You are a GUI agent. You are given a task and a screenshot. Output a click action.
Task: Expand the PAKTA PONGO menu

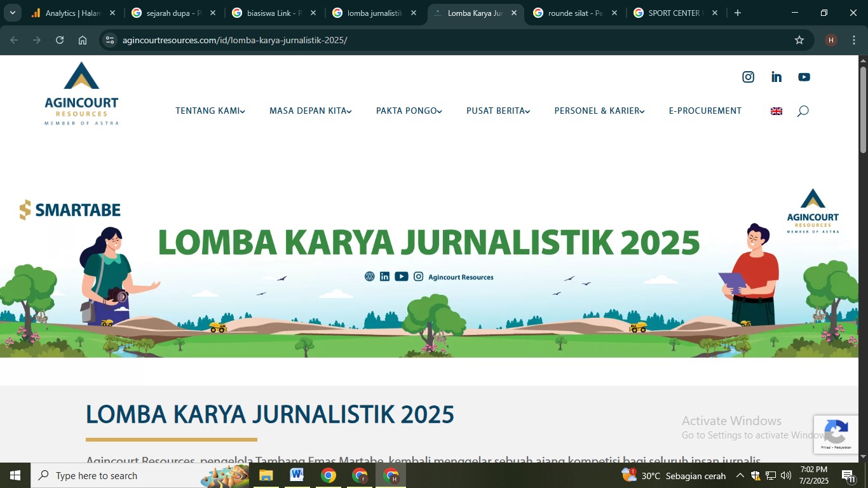click(409, 111)
